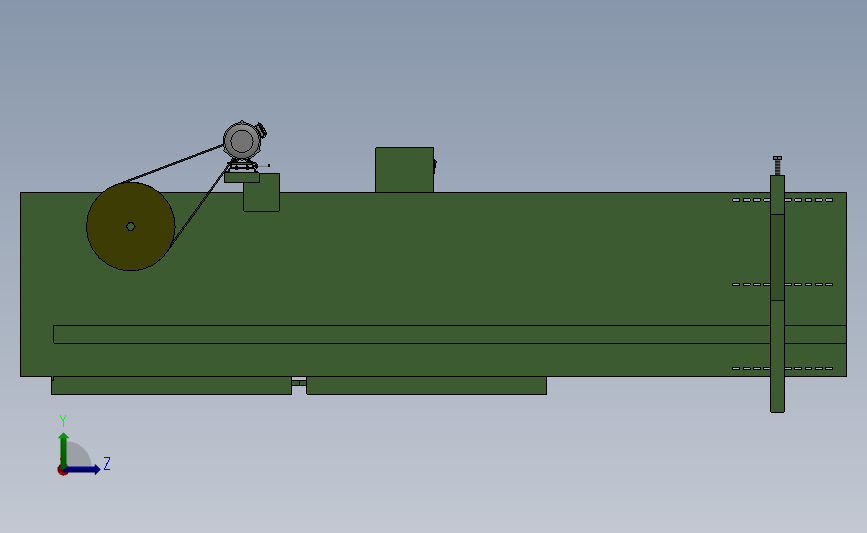Select the gray motor housing
867x533 pixels.
tap(242, 141)
